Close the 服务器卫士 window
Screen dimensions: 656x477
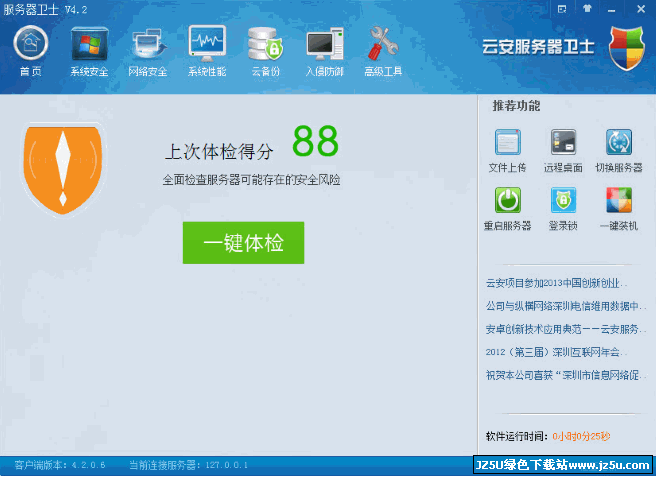(641, 9)
